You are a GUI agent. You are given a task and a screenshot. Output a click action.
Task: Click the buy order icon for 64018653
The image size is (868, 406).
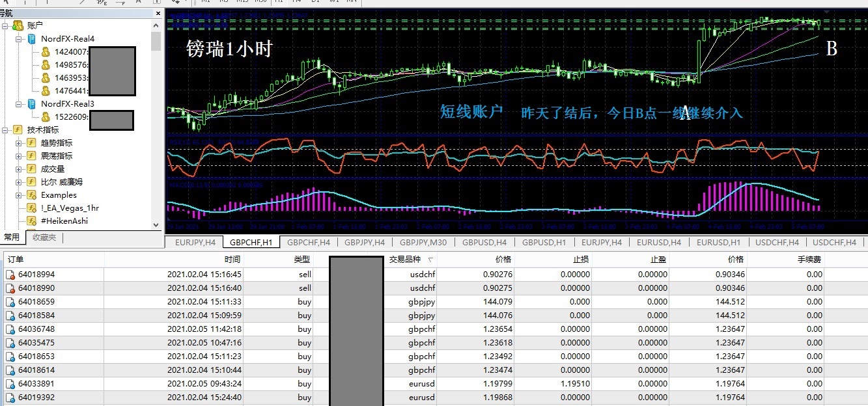pos(10,357)
